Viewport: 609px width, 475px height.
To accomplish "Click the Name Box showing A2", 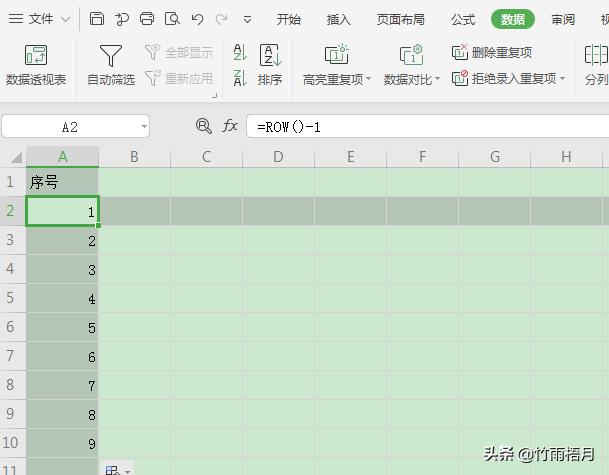I will [x=70, y=127].
